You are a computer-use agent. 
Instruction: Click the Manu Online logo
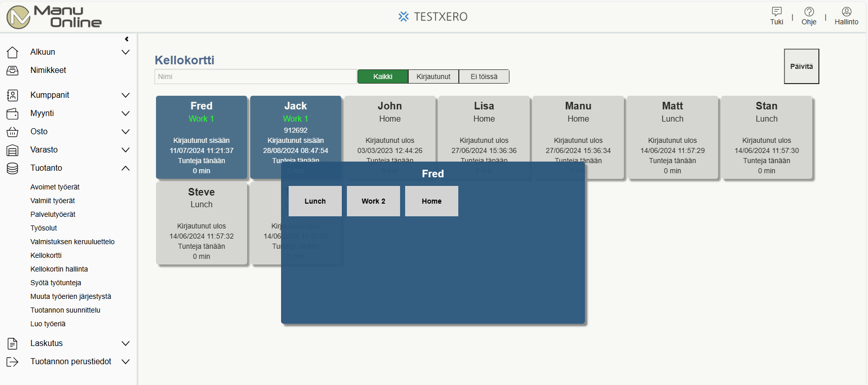(x=54, y=17)
